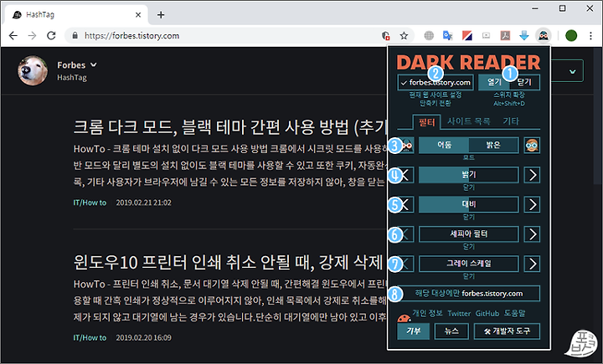The width and height of the screenshot is (603, 364).
Task: Click the blue download arrow extension icon
Action: coord(524,36)
